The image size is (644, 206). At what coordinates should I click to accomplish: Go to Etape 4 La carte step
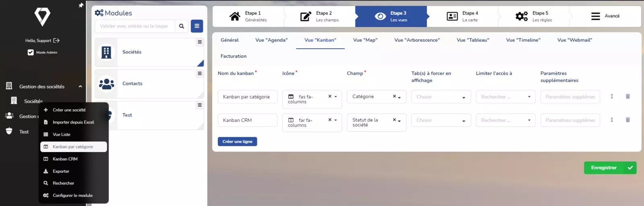click(462, 16)
